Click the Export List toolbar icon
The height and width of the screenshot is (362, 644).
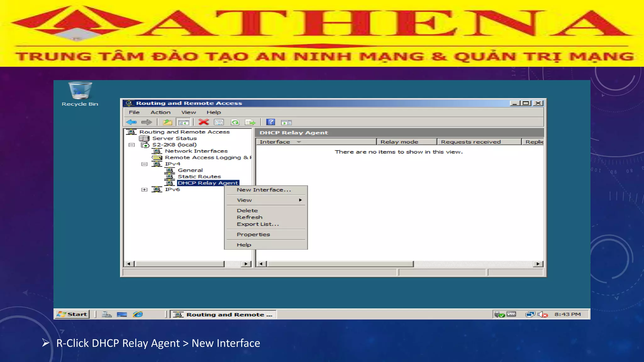click(250, 122)
